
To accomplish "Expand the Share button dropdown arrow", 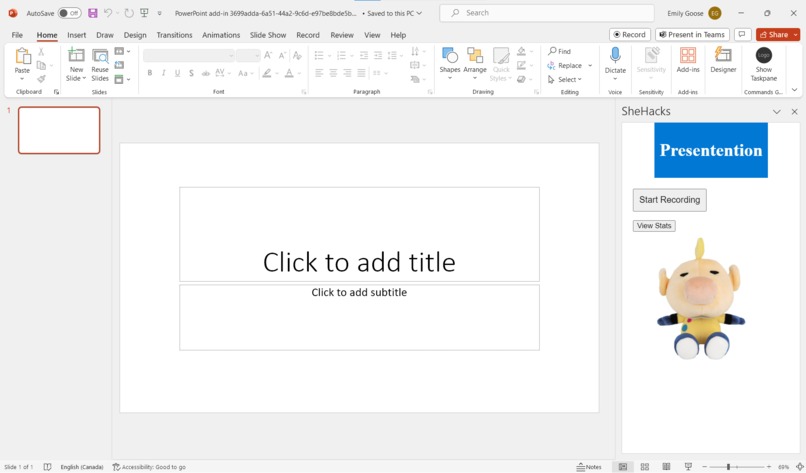I will pyautogui.click(x=796, y=34).
